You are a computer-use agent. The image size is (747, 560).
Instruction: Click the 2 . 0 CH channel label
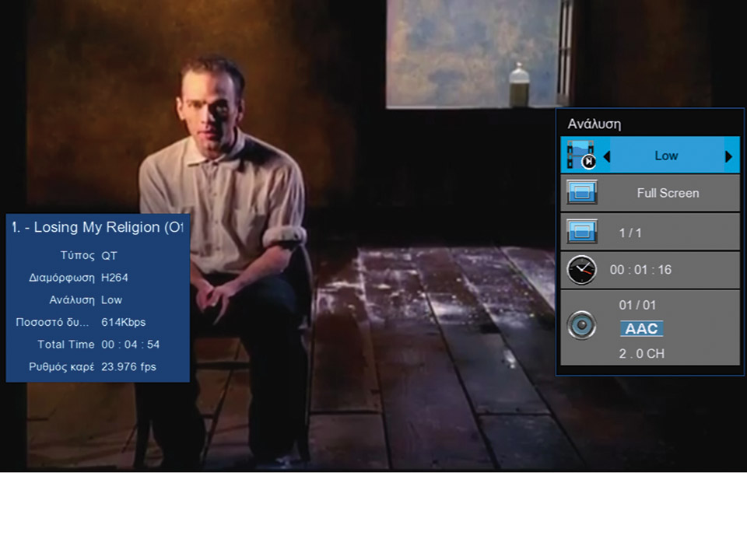(x=641, y=354)
